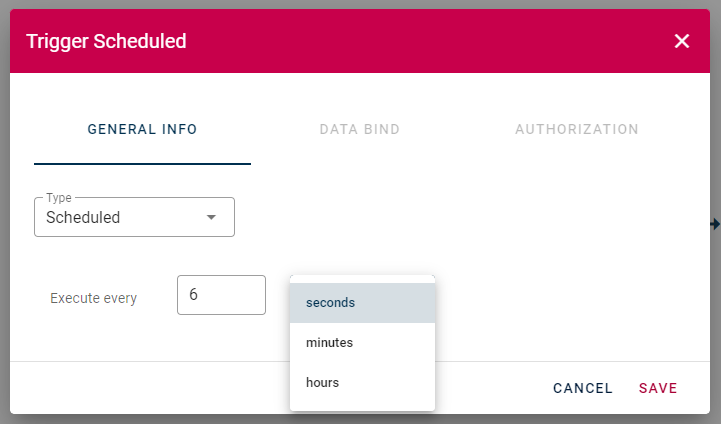The image size is (721, 424).
Task: Select the seconds option in the list
Action: point(362,303)
